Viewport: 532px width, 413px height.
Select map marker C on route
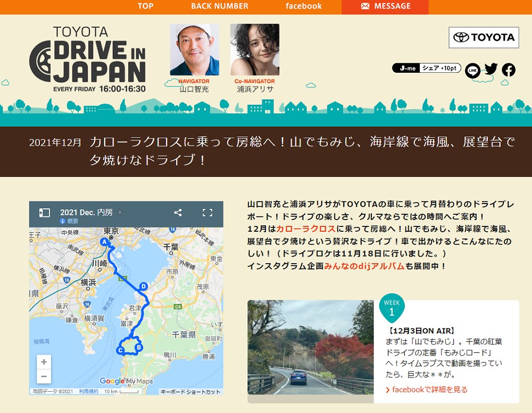[x=120, y=350]
